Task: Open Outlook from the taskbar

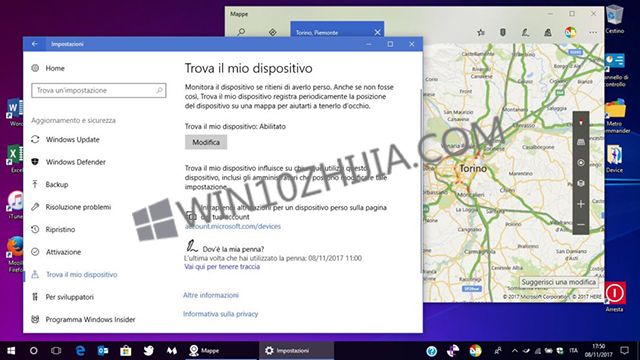Action: [103, 350]
